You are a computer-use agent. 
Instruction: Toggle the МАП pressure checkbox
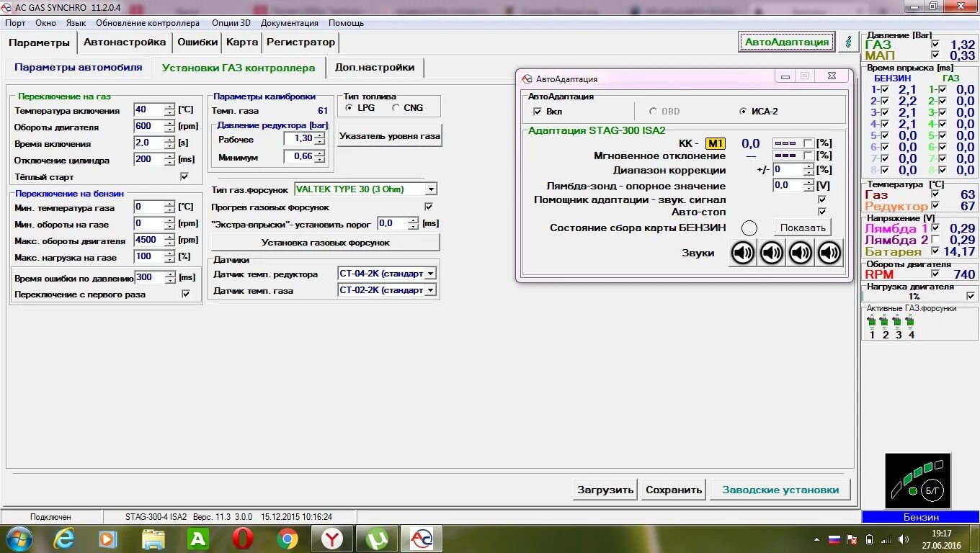pos(935,55)
